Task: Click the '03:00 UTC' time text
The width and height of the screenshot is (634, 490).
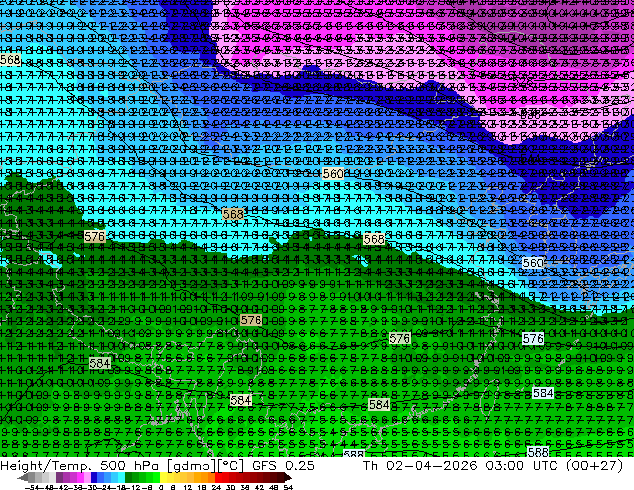Action: [x=524, y=466]
